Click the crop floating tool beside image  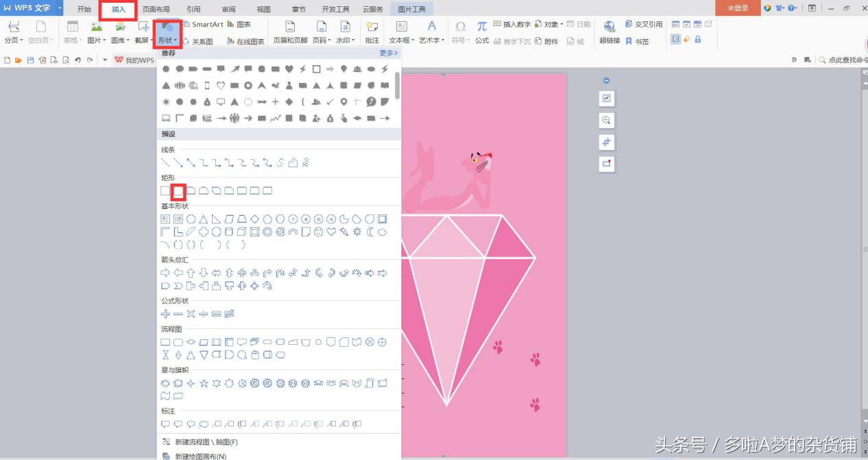coord(606,142)
